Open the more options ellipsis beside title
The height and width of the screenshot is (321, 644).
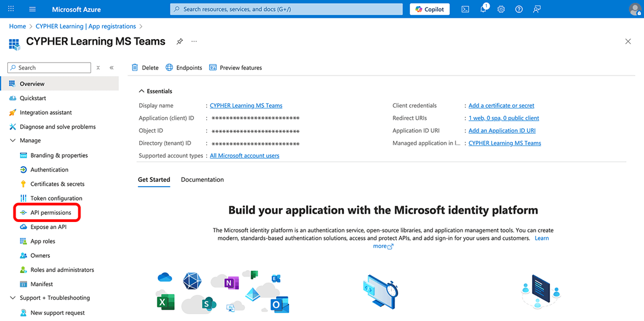point(195,41)
